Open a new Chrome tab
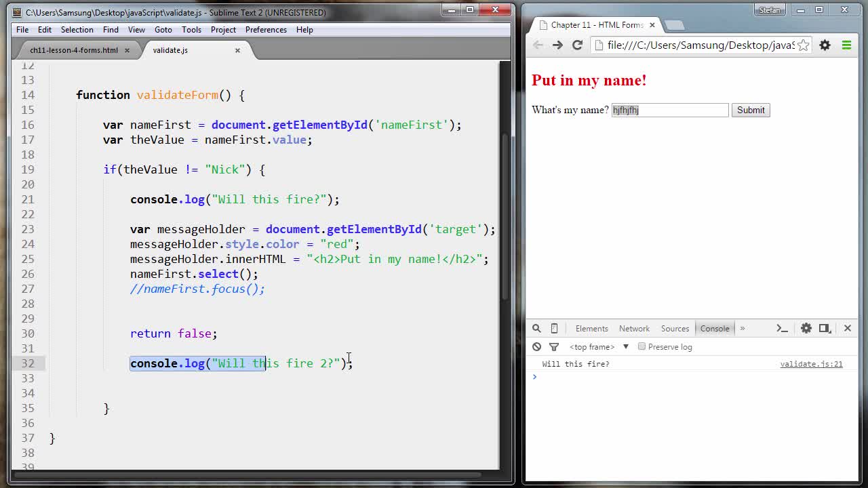The width and height of the screenshot is (868, 488). pyautogui.click(x=674, y=25)
